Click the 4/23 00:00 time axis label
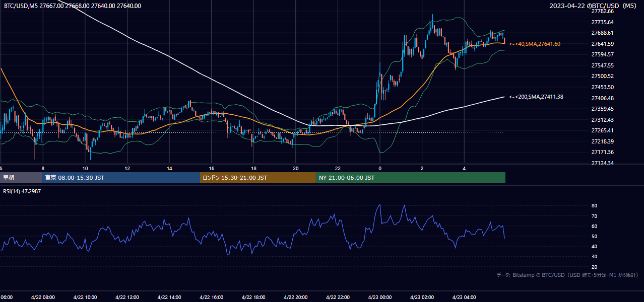The image size is (644, 302). coord(380,297)
